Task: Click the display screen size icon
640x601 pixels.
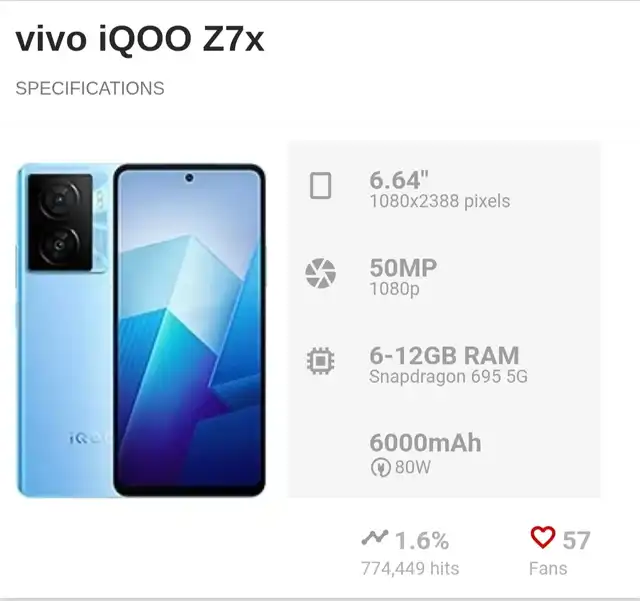Action: pyautogui.click(x=320, y=186)
